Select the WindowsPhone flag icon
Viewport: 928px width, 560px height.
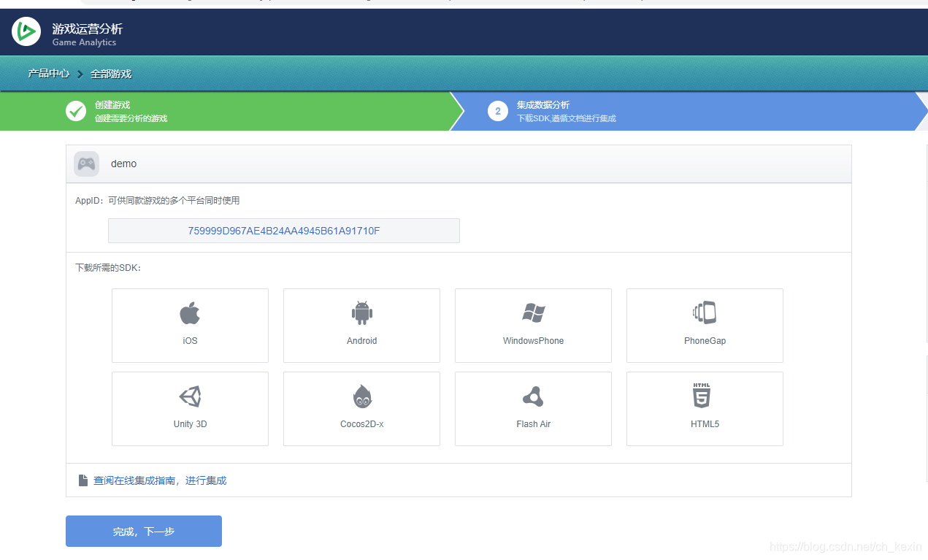pyautogui.click(x=534, y=313)
